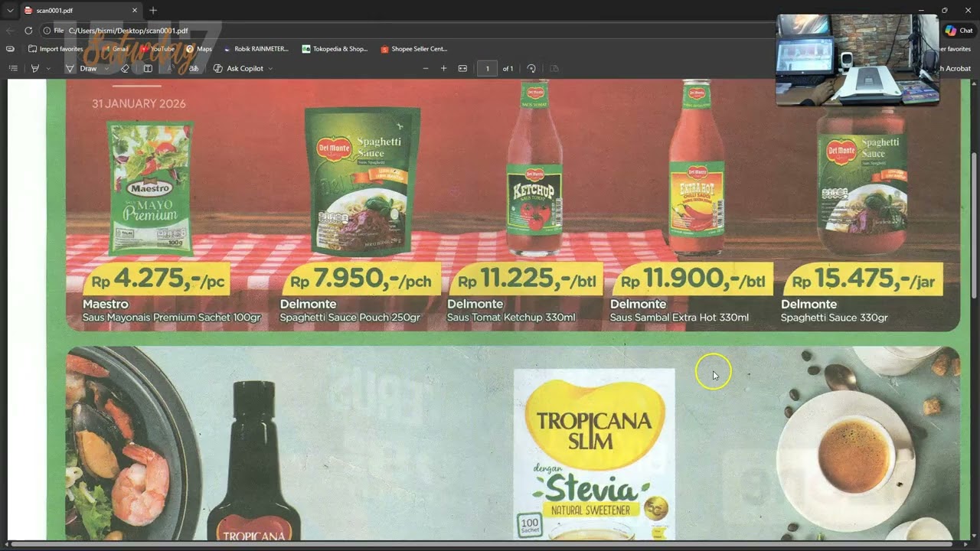This screenshot has height=551, width=980.
Task: Select the Erase tool
Action: (126, 69)
